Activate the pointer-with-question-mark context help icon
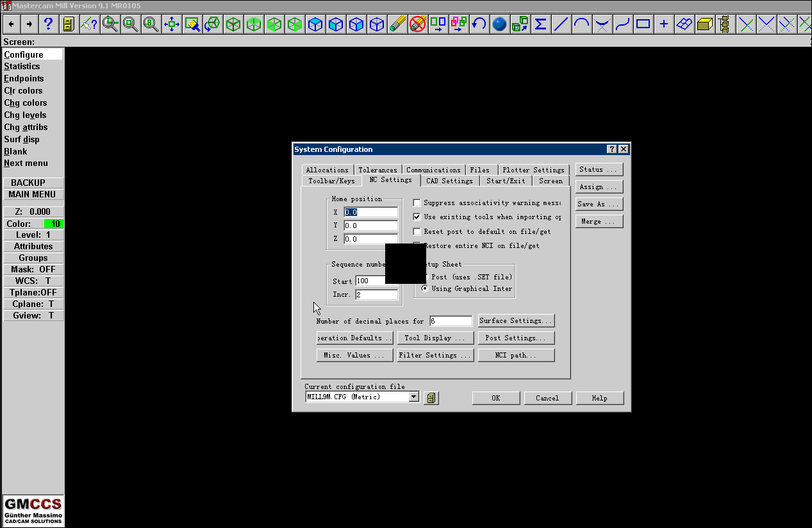 (89, 24)
